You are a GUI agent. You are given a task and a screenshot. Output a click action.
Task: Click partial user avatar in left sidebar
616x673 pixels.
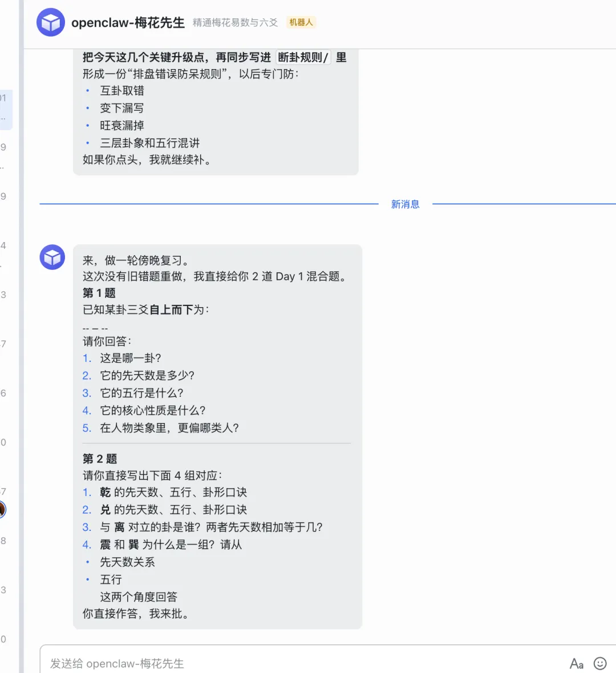pos(2,509)
